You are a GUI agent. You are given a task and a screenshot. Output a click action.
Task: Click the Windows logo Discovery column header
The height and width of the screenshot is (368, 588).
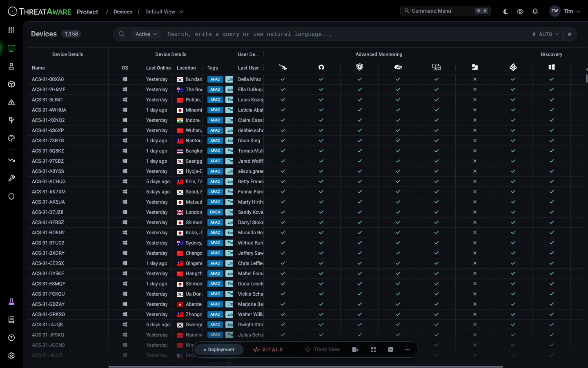coord(552,67)
